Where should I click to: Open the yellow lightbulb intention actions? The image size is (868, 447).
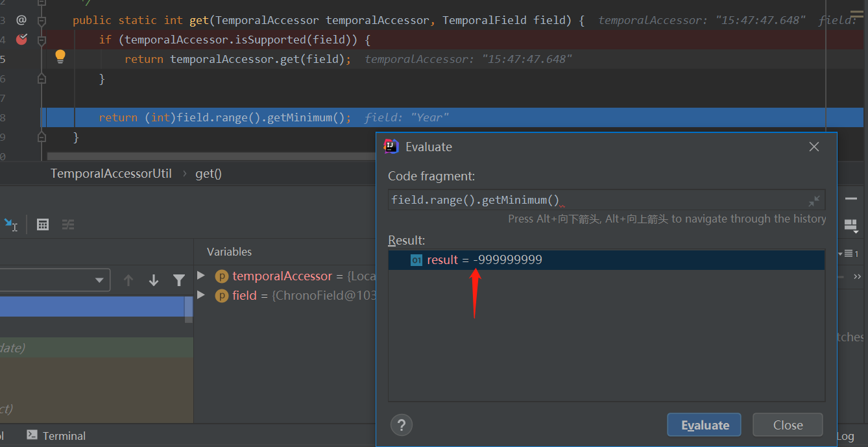pyautogui.click(x=60, y=57)
